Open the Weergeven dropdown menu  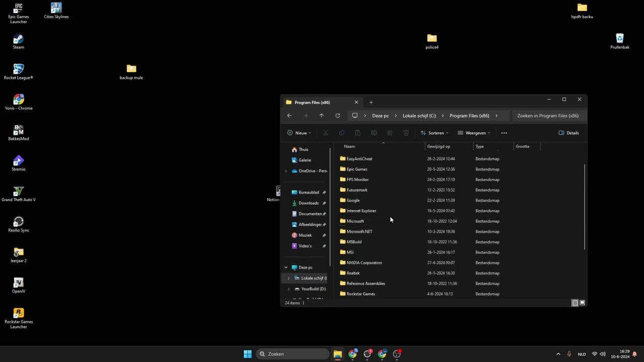click(474, 133)
